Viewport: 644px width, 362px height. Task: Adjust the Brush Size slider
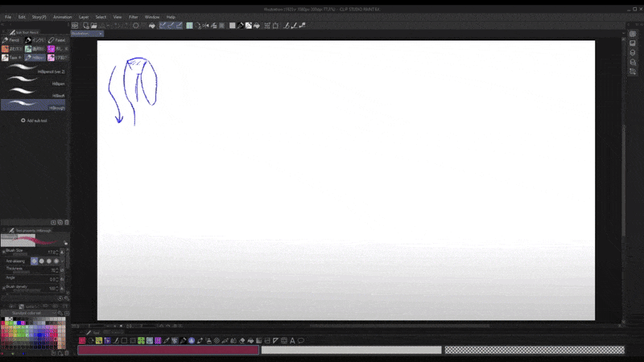21,254
